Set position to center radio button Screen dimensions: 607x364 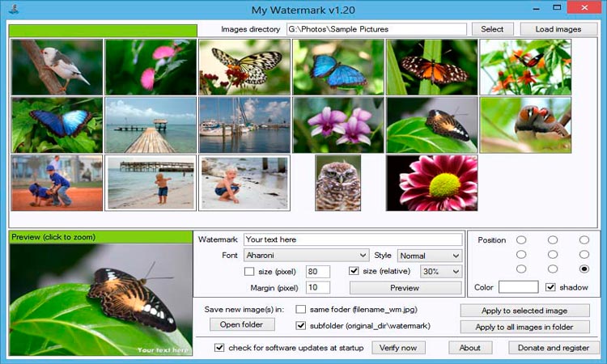pyautogui.click(x=553, y=255)
